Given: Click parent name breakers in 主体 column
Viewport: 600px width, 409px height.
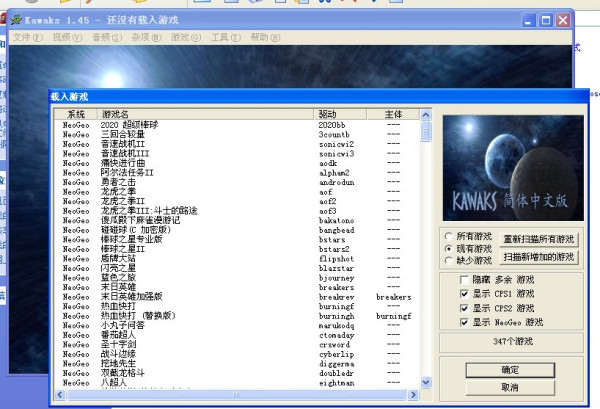Looking at the screenshot, I should pyautogui.click(x=394, y=297).
